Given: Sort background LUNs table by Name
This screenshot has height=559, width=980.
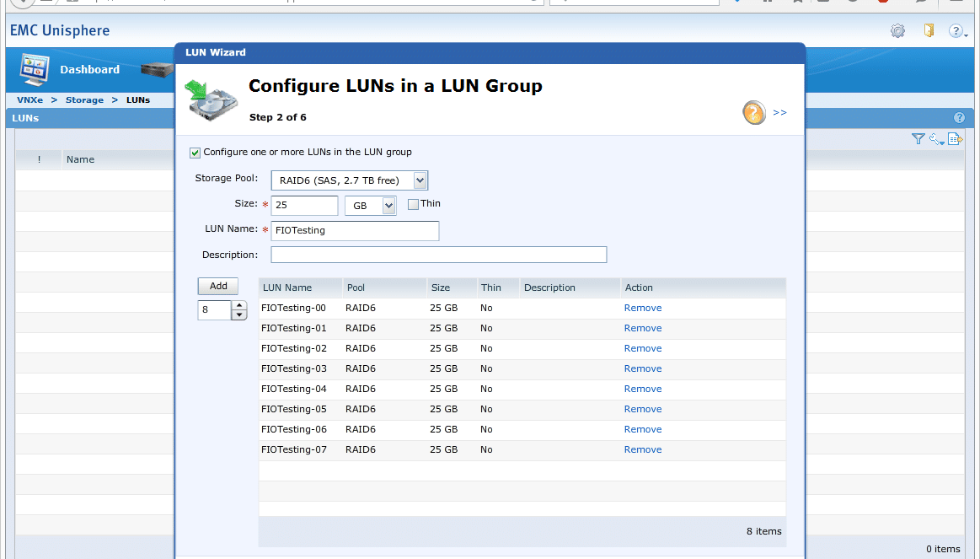Looking at the screenshot, I should point(81,159).
